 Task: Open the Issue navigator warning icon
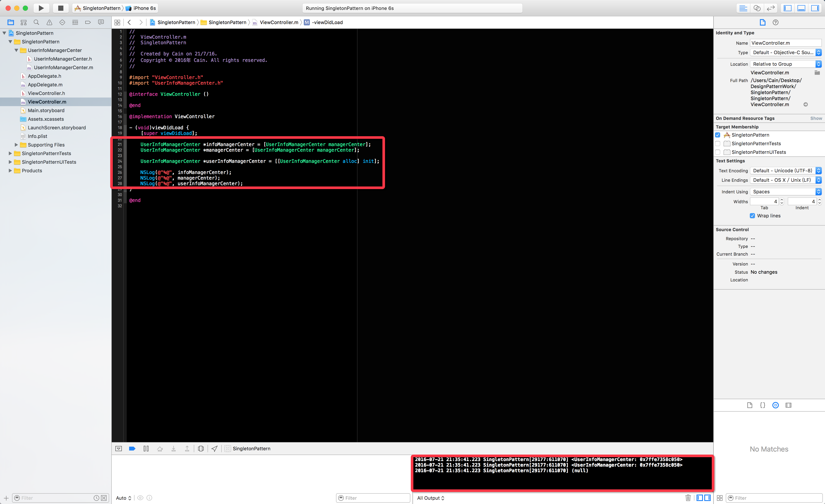(49, 22)
